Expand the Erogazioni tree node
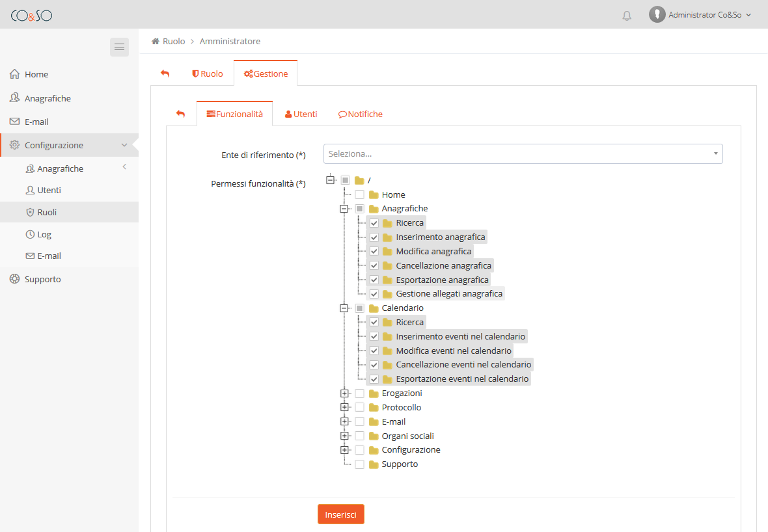 344,393
